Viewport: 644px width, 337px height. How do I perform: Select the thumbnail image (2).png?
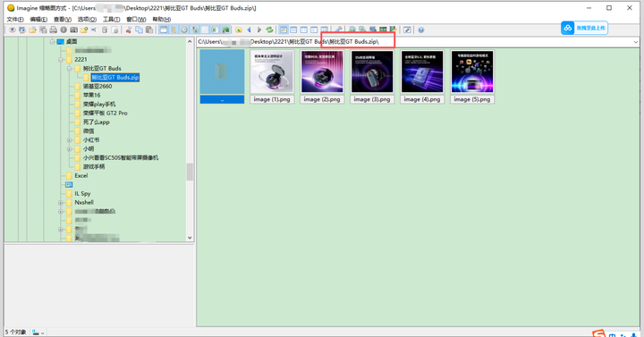(322, 77)
